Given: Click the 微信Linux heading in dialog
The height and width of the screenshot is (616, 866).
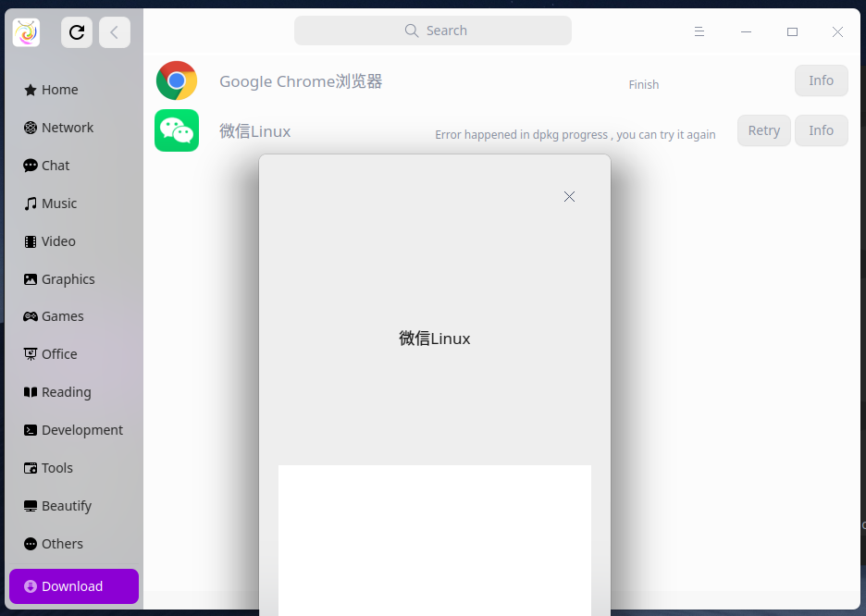Looking at the screenshot, I should (x=435, y=339).
